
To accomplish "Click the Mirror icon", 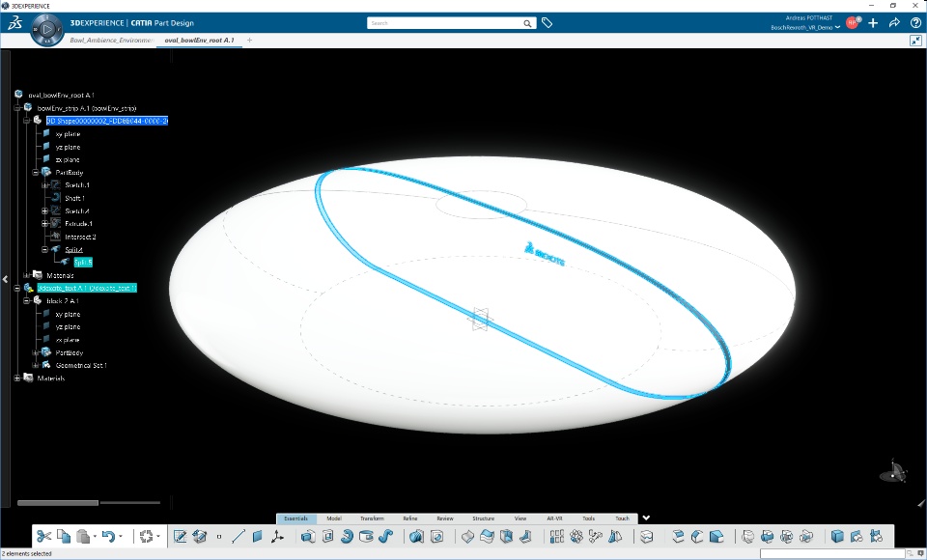I will pyautogui.click(x=615, y=537).
